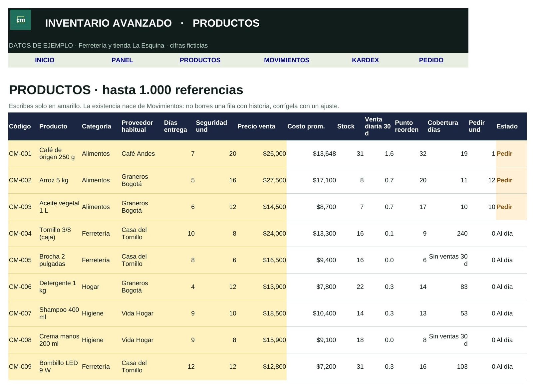Click product cell Crema manos 200 ml

tap(59, 340)
